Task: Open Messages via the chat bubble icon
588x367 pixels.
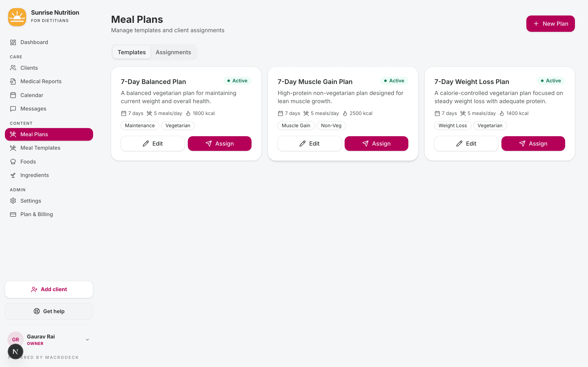Action: (13, 108)
